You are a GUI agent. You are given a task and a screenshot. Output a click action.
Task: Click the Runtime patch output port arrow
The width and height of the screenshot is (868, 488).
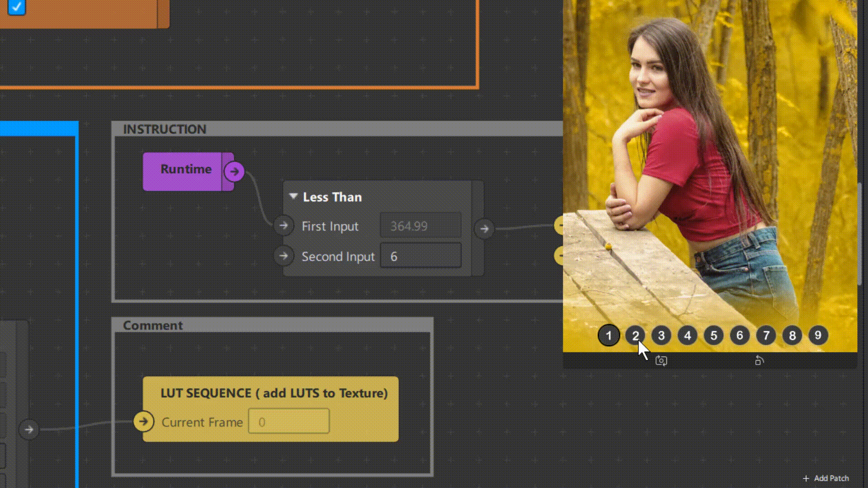click(234, 172)
